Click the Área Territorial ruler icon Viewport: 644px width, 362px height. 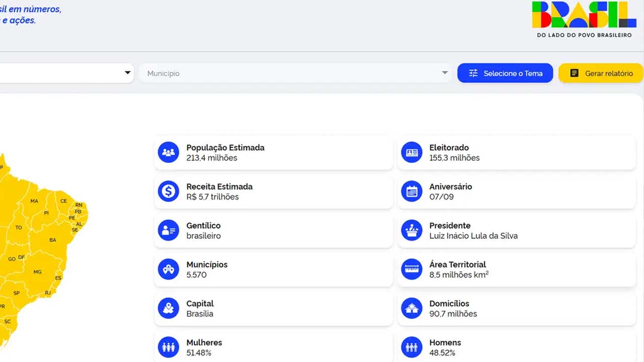click(x=412, y=269)
